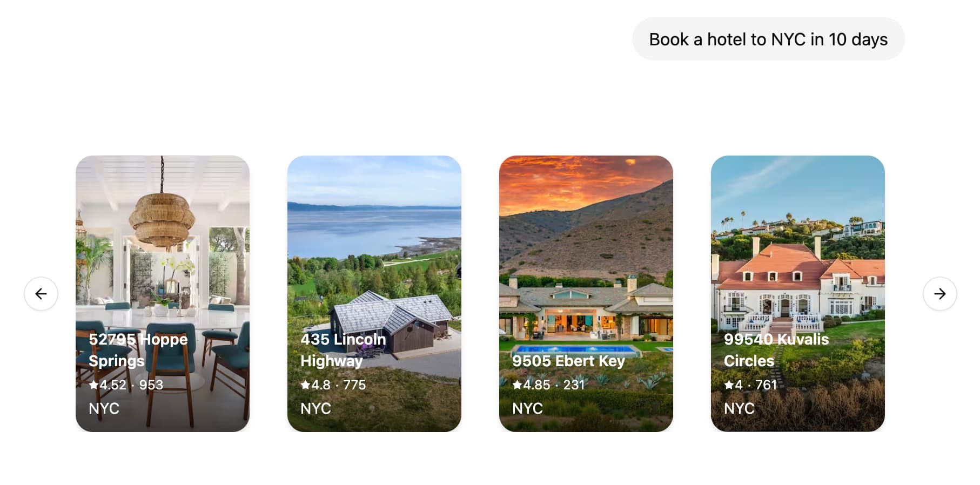Click the 761 review count on Kuvalis Circles
This screenshot has height=485, width=980.
pyautogui.click(x=767, y=385)
